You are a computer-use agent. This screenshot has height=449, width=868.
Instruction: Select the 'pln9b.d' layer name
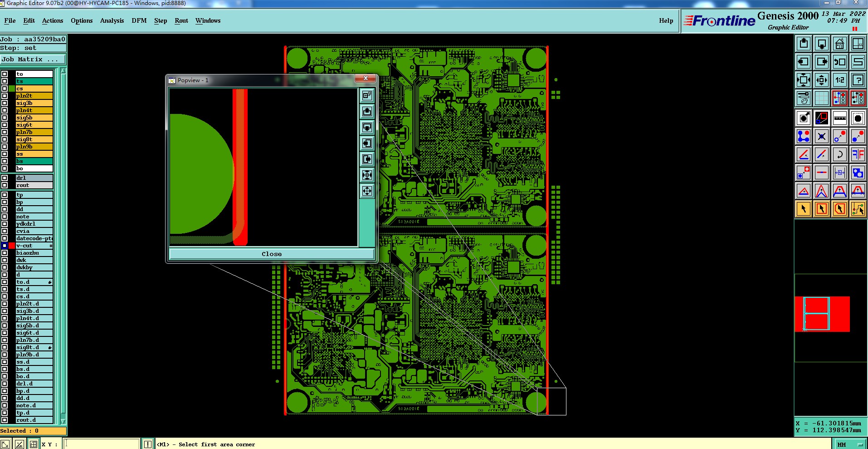[34, 355]
